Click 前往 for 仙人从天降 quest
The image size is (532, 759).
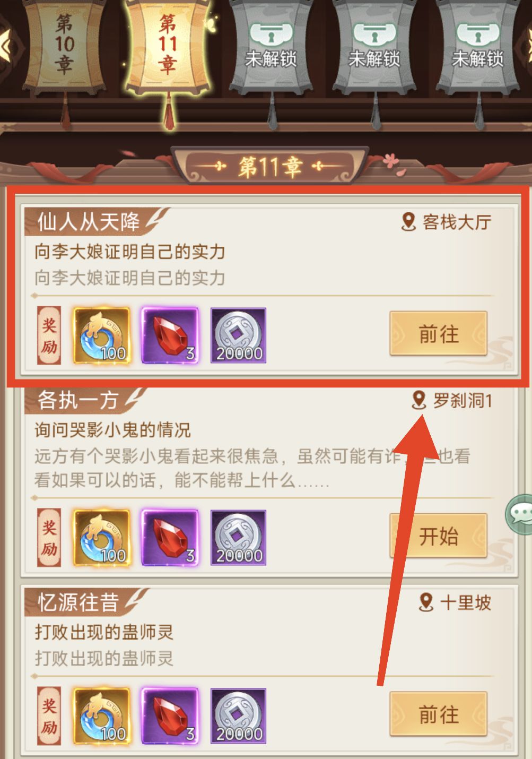pos(439,334)
